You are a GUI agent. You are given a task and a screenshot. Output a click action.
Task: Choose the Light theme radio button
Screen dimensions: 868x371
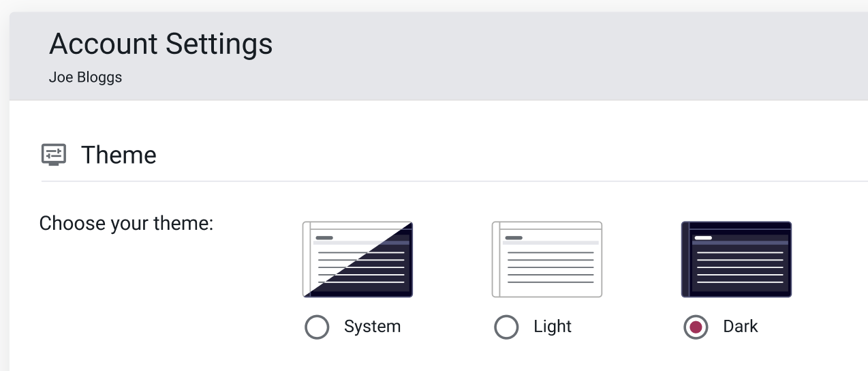point(506,327)
